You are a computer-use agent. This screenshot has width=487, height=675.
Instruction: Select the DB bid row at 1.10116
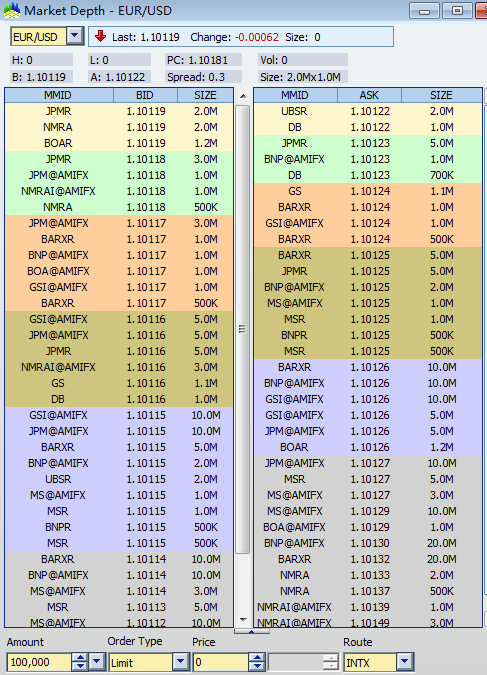(119, 399)
